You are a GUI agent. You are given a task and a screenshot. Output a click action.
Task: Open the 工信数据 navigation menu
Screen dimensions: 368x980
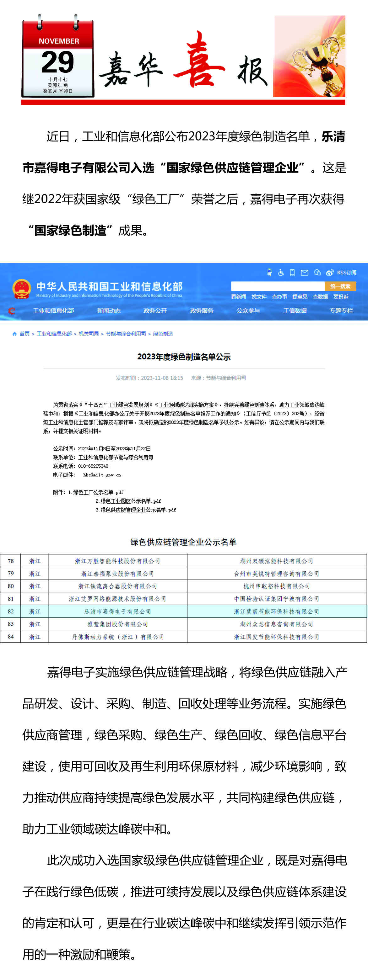(x=295, y=311)
